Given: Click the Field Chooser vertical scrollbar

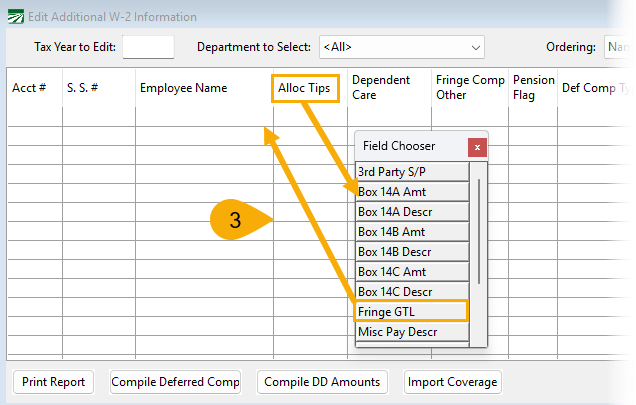Looking at the screenshot, I should tap(481, 230).
